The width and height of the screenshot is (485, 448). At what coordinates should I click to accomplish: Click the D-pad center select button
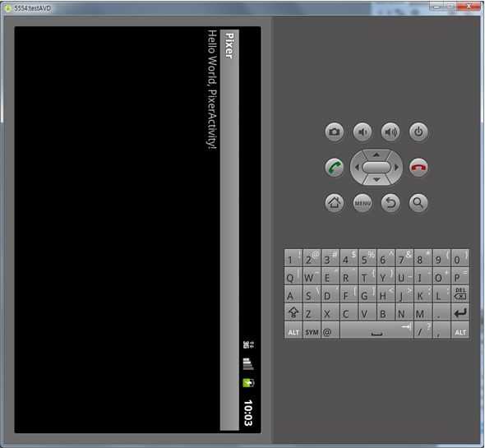(x=376, y=168)
